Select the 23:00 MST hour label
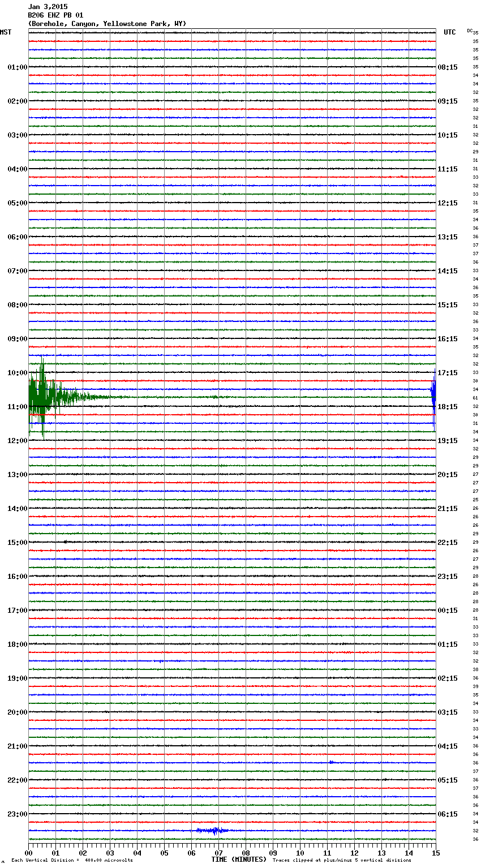This screenshot has width=481, height=868. coord(17,814)
